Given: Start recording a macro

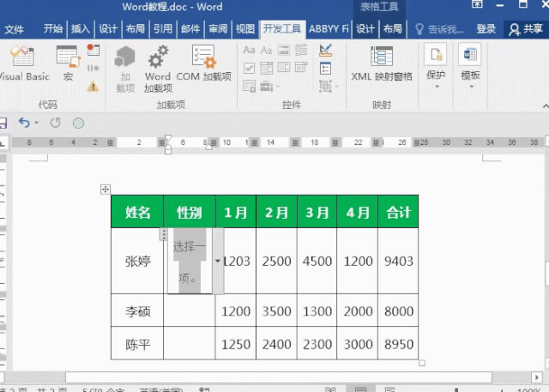Looking at the screenshot, I should click(x=94, y=50).
